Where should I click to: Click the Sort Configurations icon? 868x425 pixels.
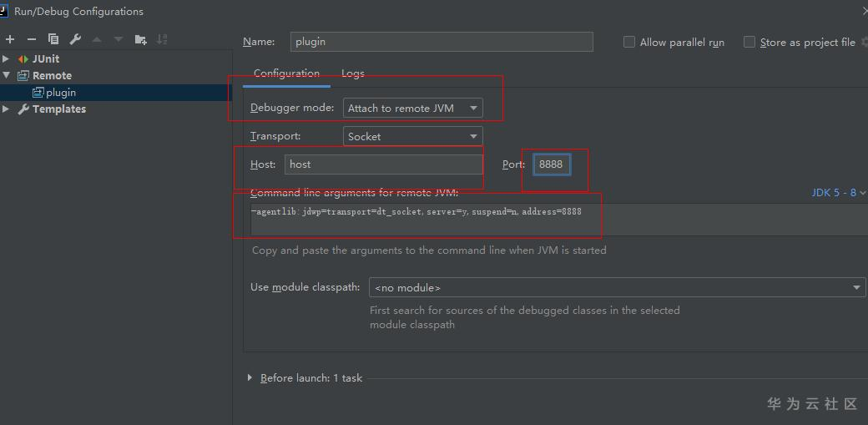click(x=162, y=39)
